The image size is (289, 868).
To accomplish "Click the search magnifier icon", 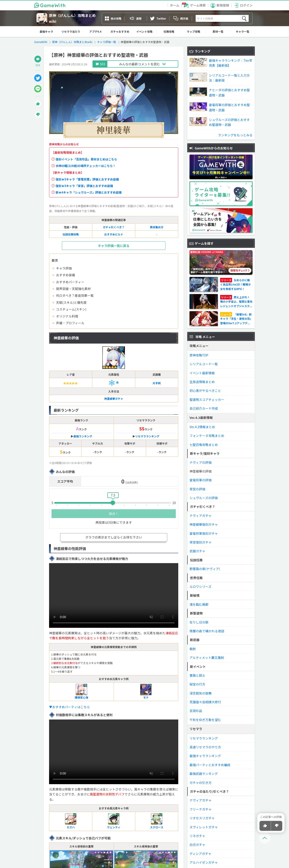I will (244, 18).
